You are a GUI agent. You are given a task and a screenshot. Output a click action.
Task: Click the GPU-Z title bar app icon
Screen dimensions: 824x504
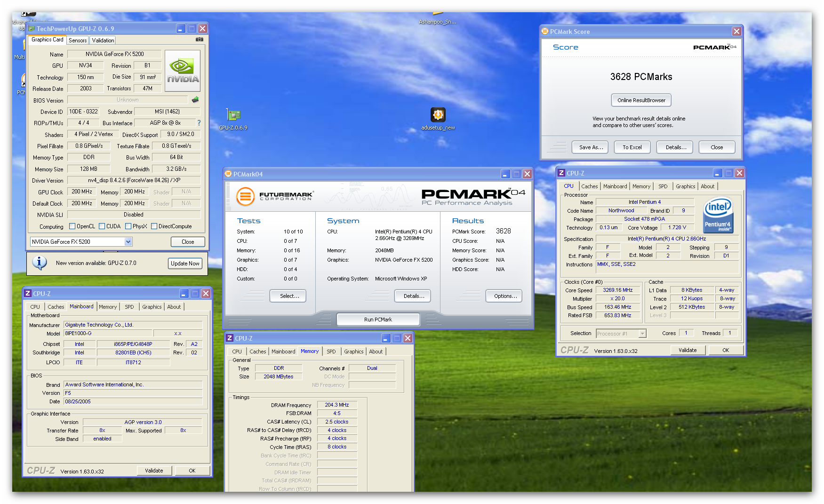32,29
